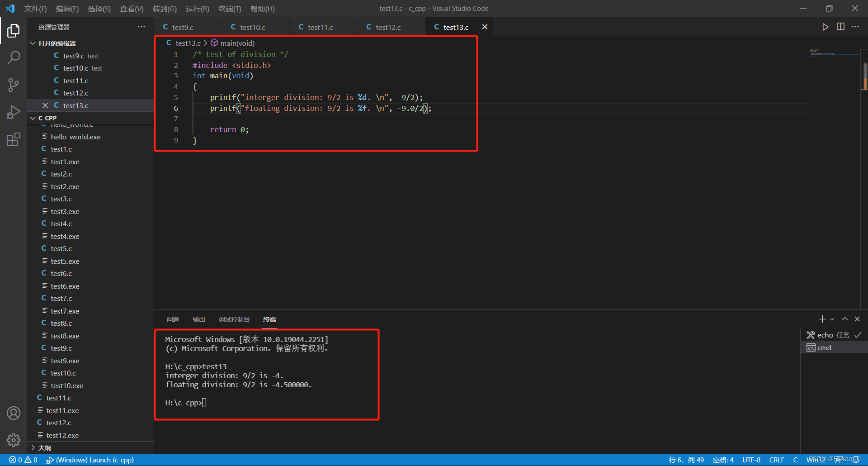Maximize the terminal panel size

tap(844, 319)
